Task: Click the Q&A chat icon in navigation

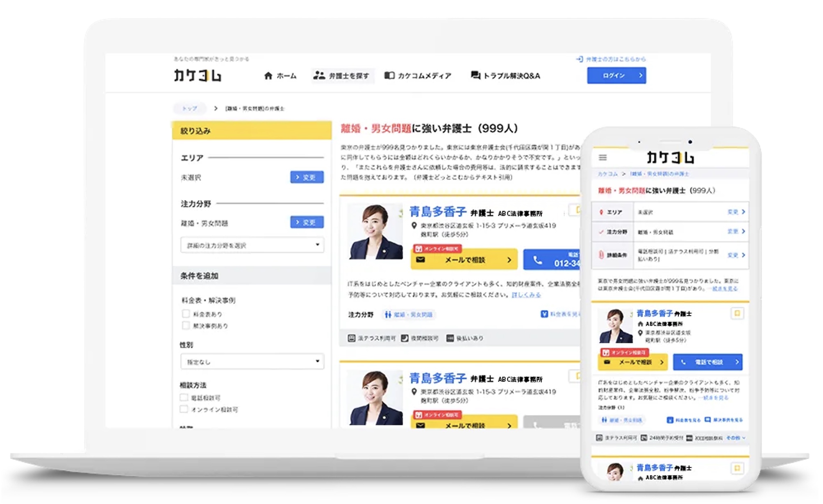Action: tap(475, 75)
